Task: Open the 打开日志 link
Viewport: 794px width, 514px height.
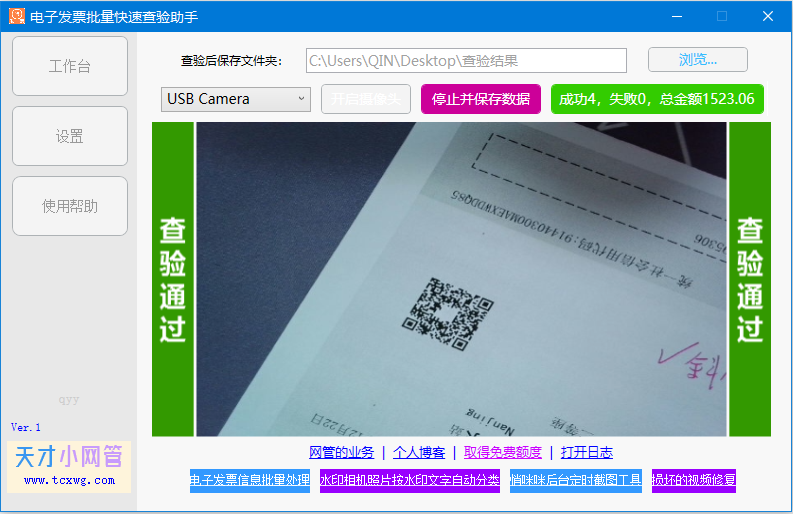Action: 587,452
